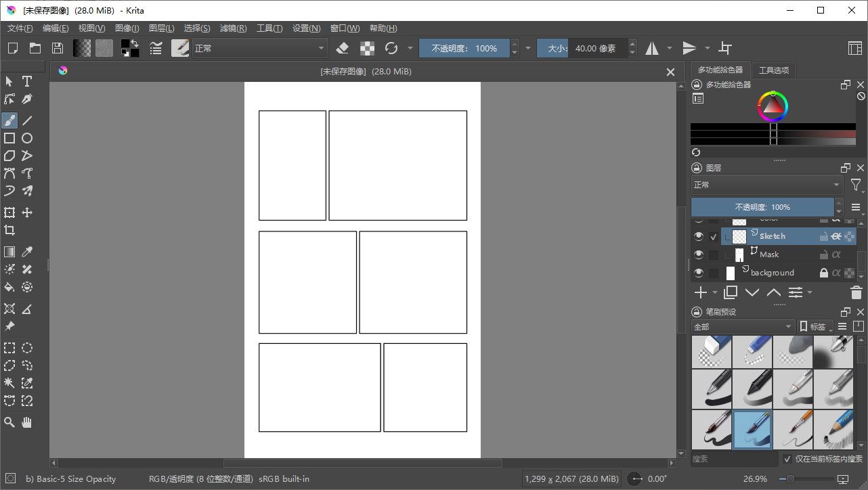Delete the selected layer using the trash icon
The height and width of the screenshot is (490, 868).
point(856,292)
